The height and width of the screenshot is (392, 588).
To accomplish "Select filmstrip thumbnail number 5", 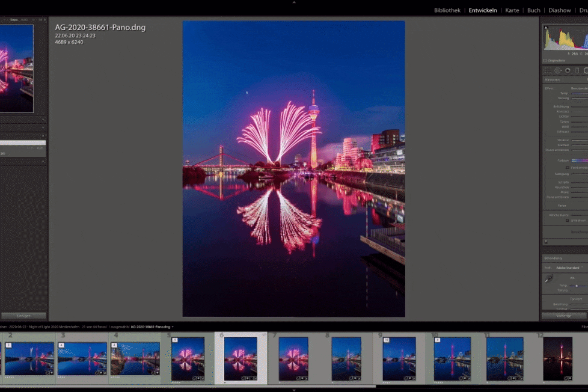I will [x=188, y=358].
